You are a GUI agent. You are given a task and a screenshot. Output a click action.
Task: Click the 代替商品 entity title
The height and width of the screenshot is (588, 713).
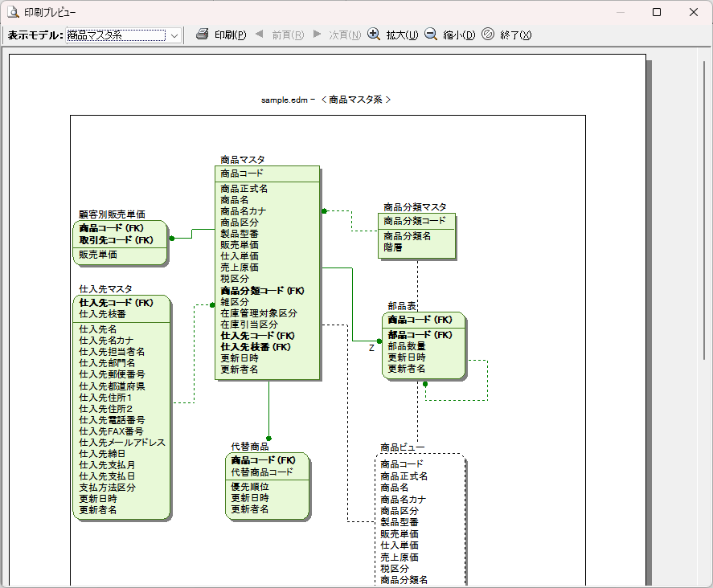coord(250,447)
